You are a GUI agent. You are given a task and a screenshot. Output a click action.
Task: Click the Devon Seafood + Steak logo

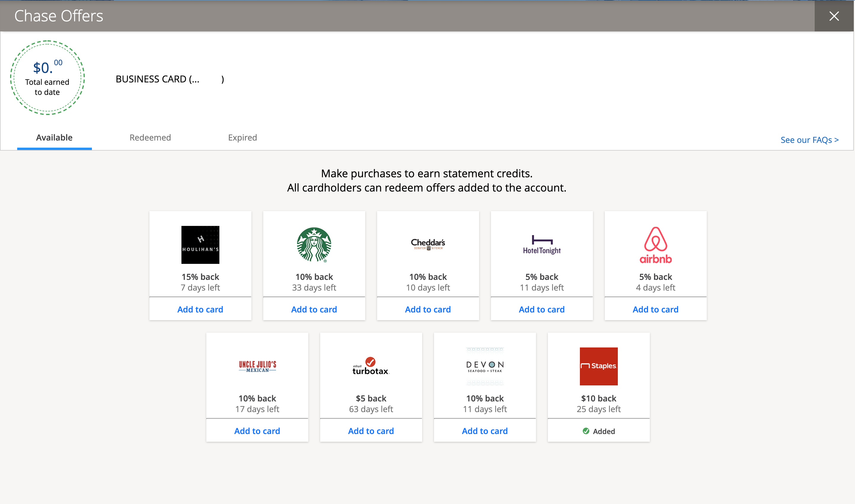(x=485, y=366)
